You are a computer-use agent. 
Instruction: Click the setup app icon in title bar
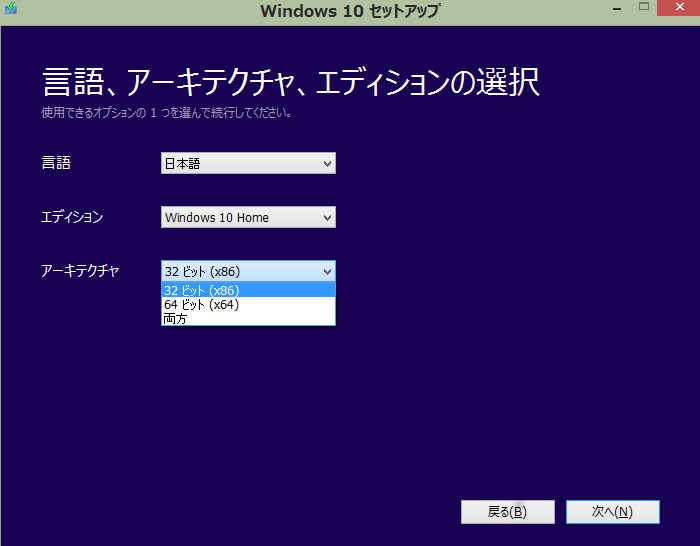(x=10, y=8)
